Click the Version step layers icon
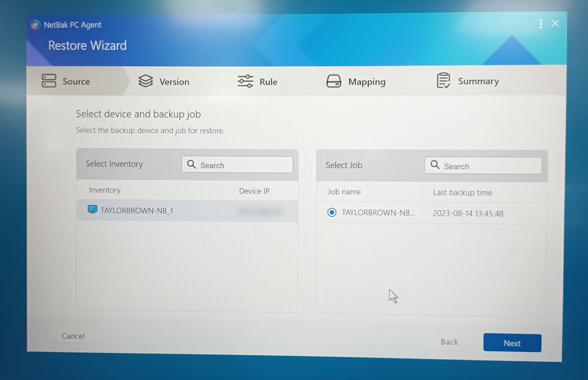The width and height of the screenshot is (588, 380). pos(146,81)
